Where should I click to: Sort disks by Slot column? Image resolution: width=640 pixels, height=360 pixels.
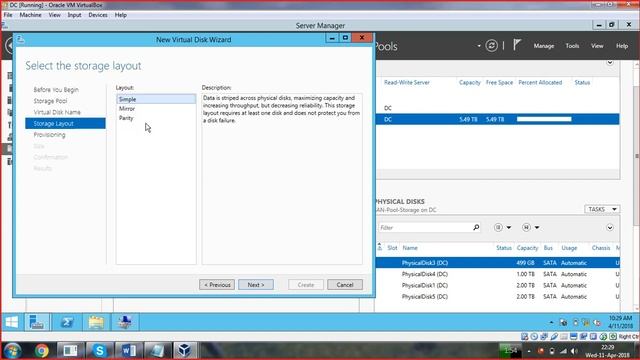(x=392, y=248)
